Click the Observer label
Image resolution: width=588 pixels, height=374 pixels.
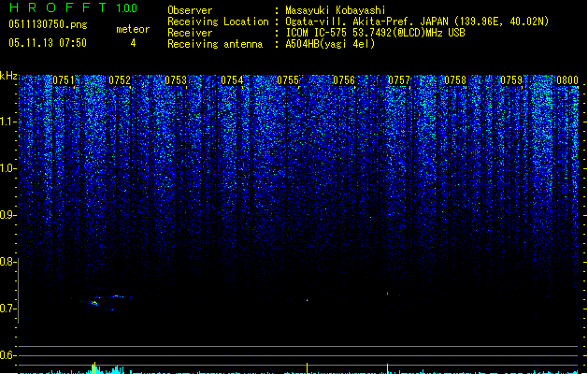(190, 10)
